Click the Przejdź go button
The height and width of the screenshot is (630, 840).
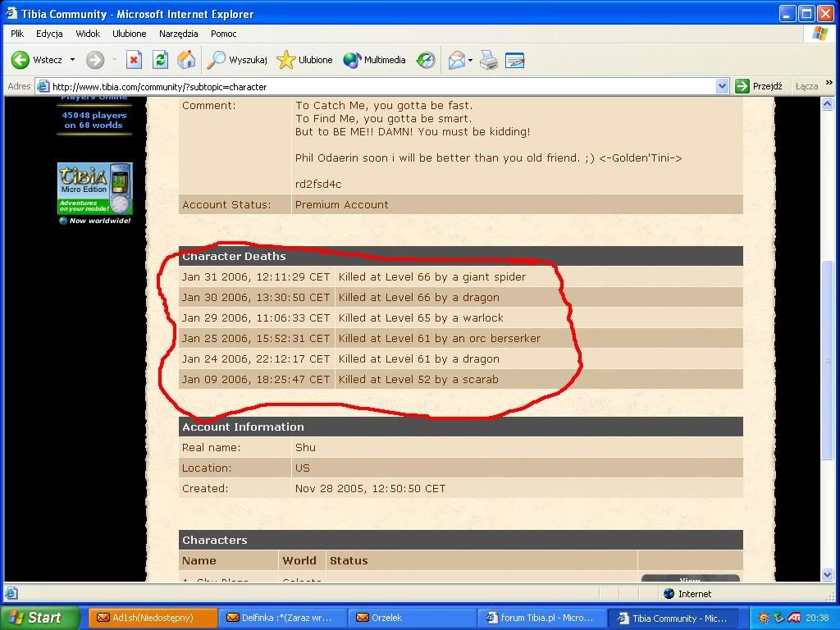click(759, 86)
